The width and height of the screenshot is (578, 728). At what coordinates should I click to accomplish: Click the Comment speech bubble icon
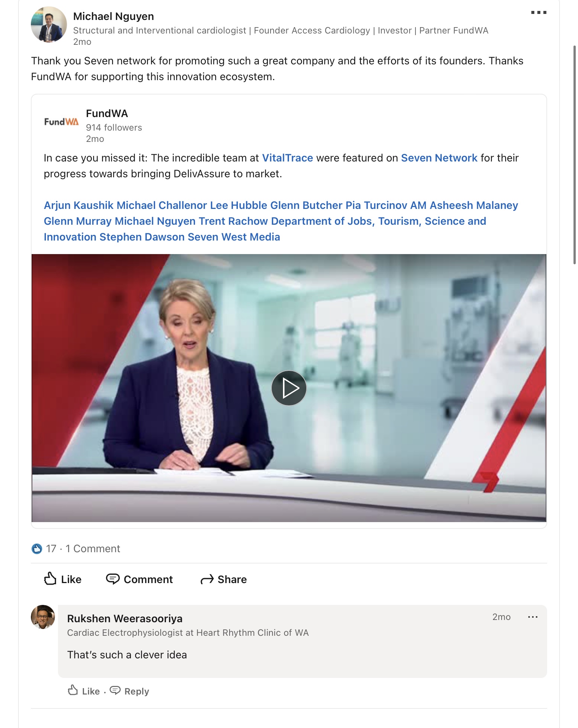[x=113, y=579]
